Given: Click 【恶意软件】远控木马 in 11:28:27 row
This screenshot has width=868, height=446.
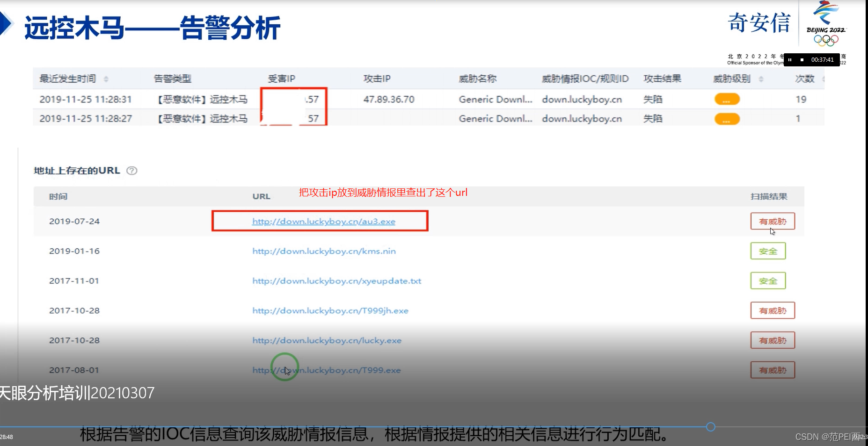Looking at the screenshot, I should [202, 119].
